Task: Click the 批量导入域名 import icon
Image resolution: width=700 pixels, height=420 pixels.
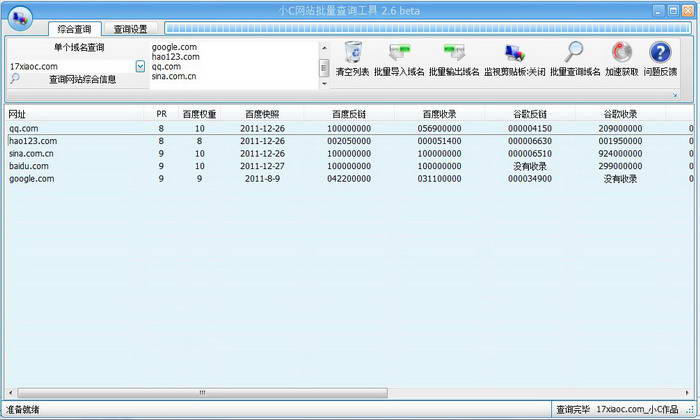Action: click(x=399, y=53)
